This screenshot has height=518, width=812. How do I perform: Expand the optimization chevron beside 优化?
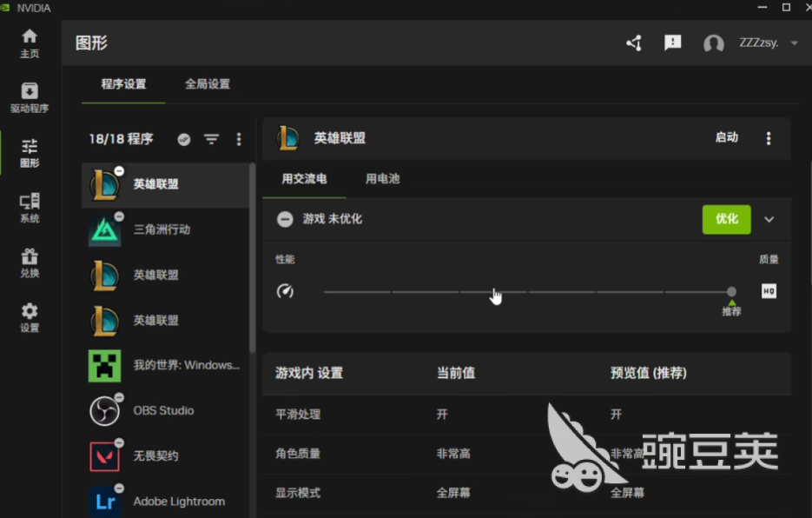coord(769,219)
